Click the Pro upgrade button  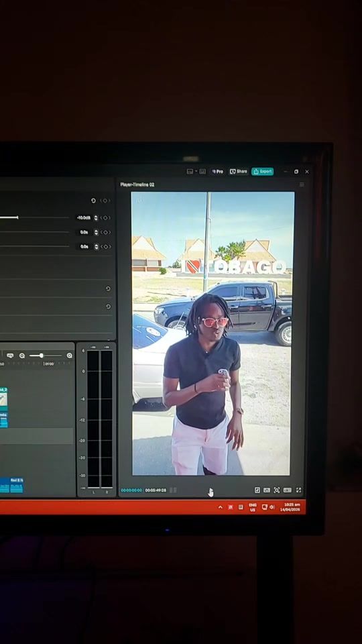click(217, 171)
